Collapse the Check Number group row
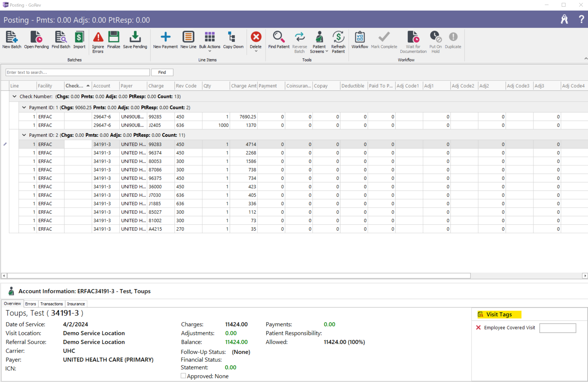 tap(14, 96)
